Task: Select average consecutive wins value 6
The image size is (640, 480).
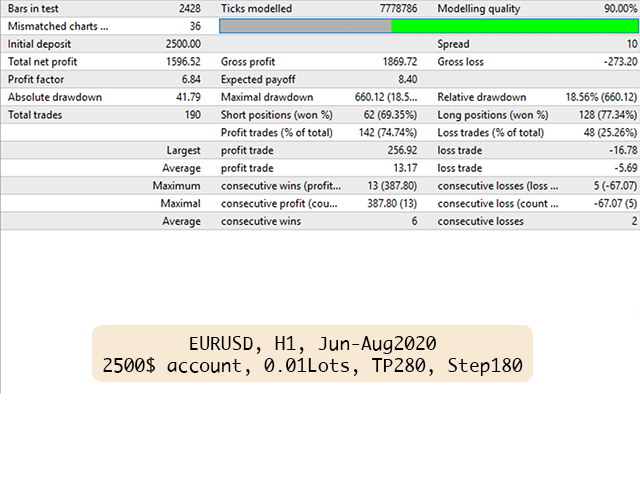Action: (x=414, y=221)
